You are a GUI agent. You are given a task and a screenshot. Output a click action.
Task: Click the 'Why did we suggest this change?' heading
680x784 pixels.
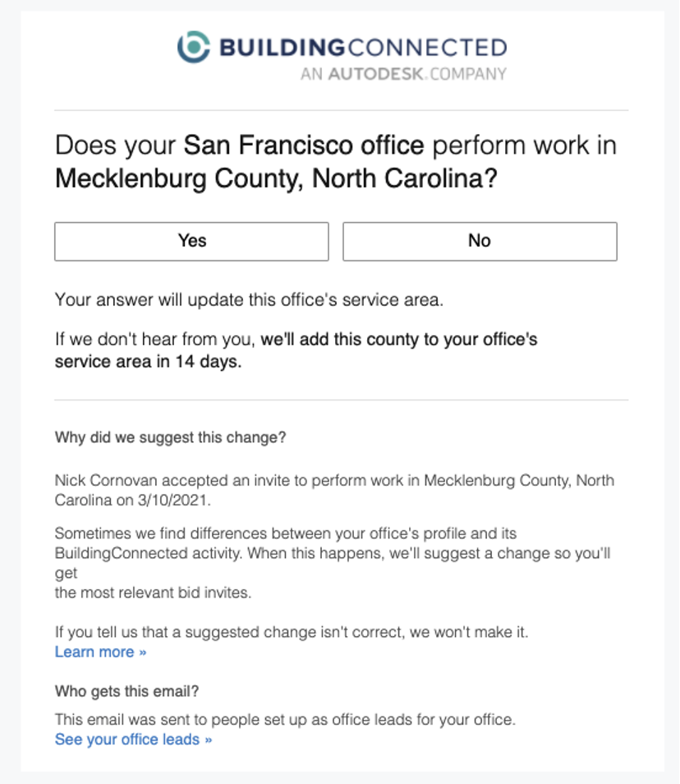coord(170,437)
